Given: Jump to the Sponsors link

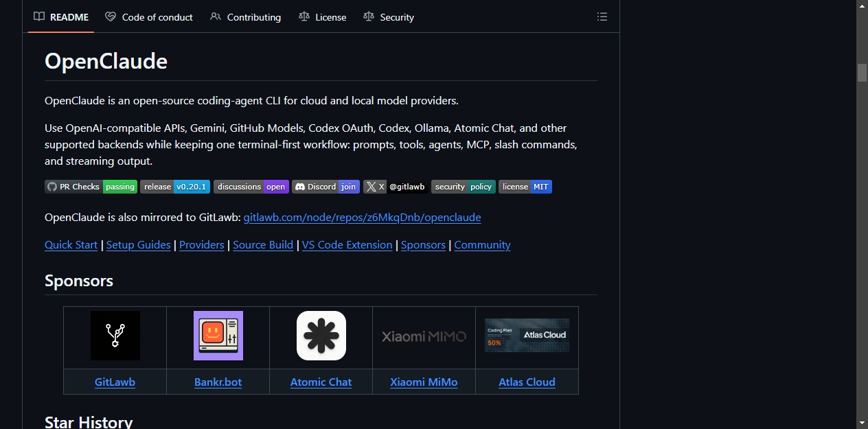Looking at the screenshot, I should tap(423, 245).
